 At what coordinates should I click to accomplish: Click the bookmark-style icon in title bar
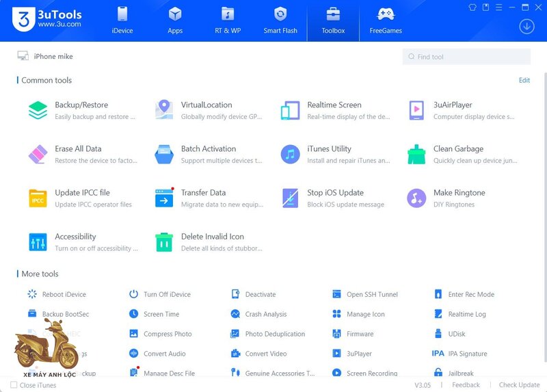(x=485, y=8)
